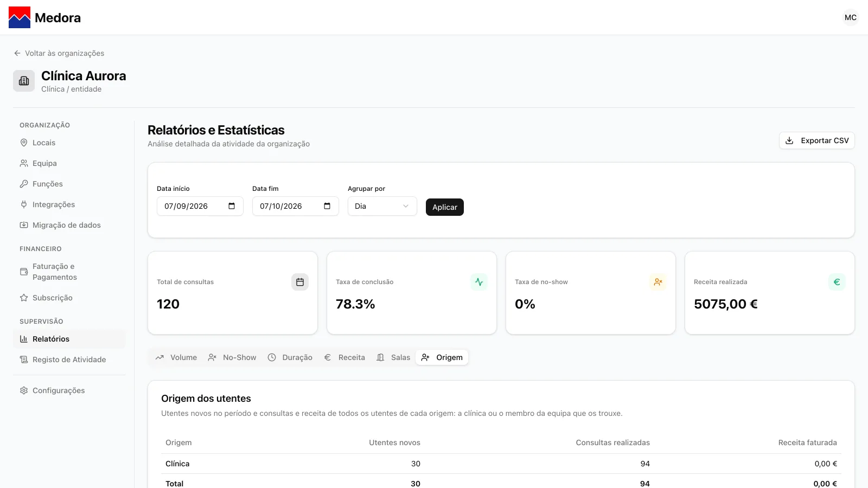Click the user icon on Taxa de no-show
This screenshot has width=868, height=488.
click(x=658, y=282)
